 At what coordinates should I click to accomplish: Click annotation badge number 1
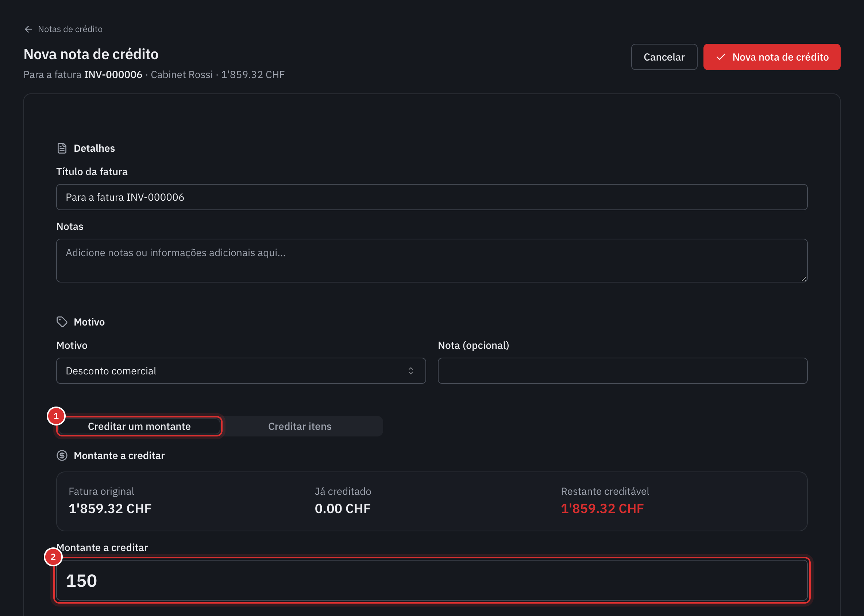click(x=56, y=416)
